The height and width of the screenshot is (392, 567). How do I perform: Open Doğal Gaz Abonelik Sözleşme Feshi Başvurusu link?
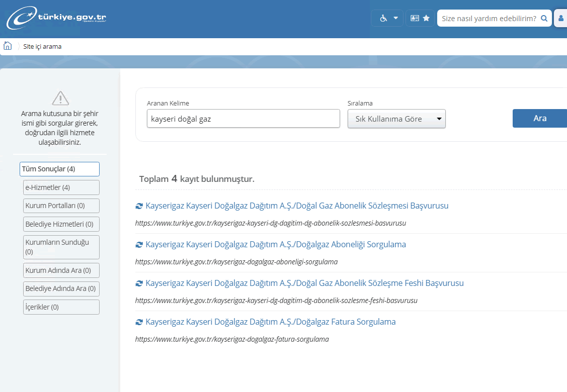pos(304,283)
